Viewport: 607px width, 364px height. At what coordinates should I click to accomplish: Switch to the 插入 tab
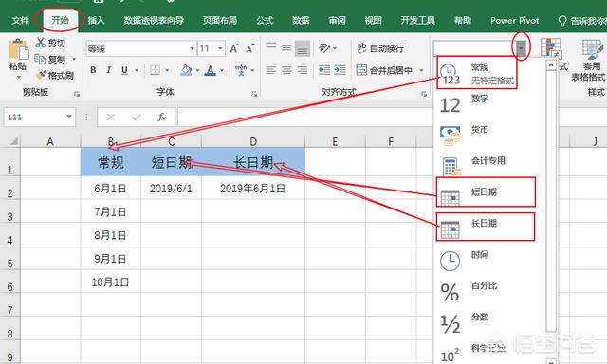[96, 20]
